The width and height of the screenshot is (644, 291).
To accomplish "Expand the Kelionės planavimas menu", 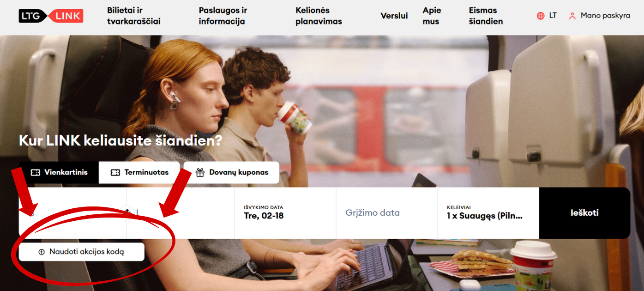I will click(x=319, y=16).
